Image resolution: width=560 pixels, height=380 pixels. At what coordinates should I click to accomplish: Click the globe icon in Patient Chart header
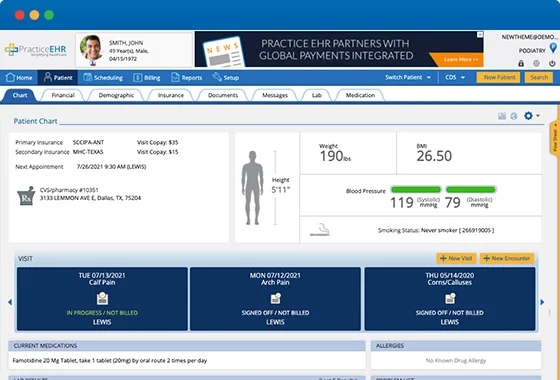tap(514, 116)
